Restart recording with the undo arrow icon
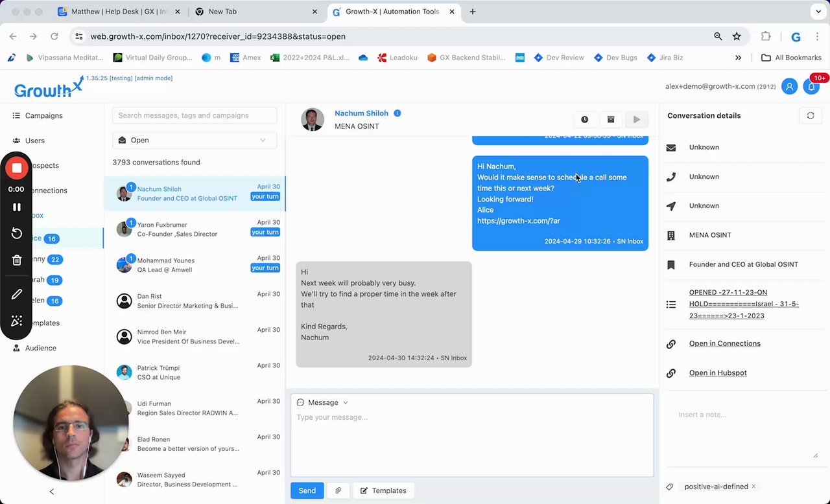This screenshot has height=504, width=830. click(x=17, y=233)
